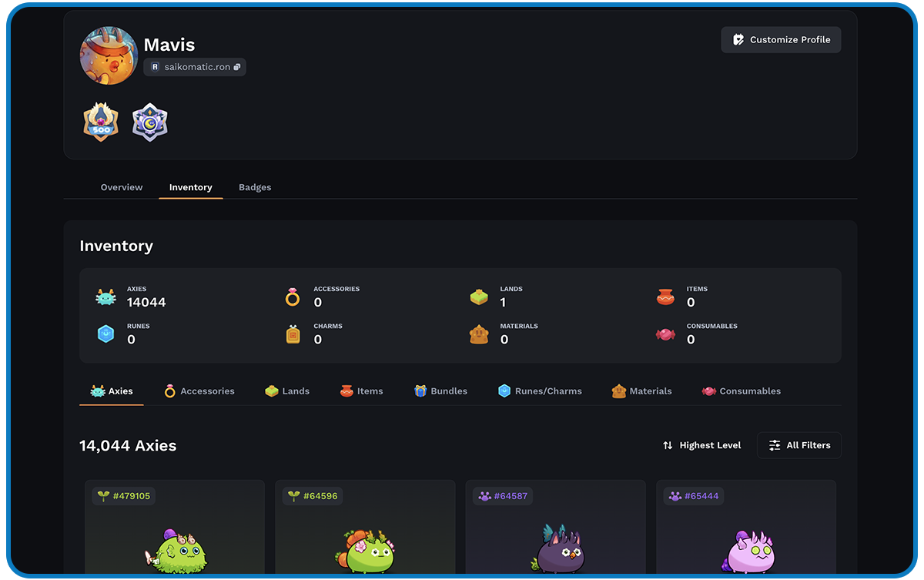Click the Charms stat icon
The height and width of the screenshot is (580, 924).
[x=293, y=334]
